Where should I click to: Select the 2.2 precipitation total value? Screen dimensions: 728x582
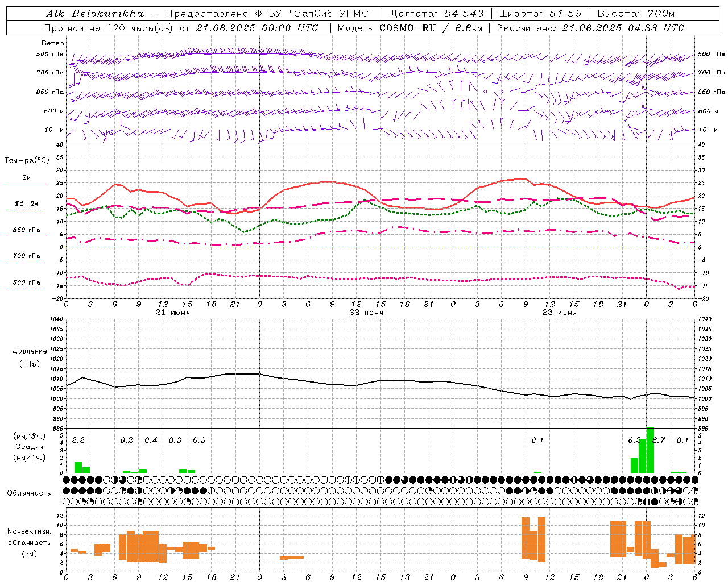[78, 440]
